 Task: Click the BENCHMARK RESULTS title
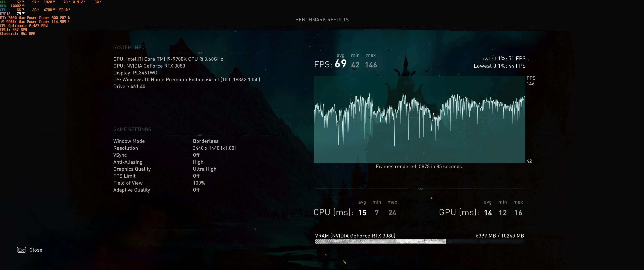tap(322, 19)
